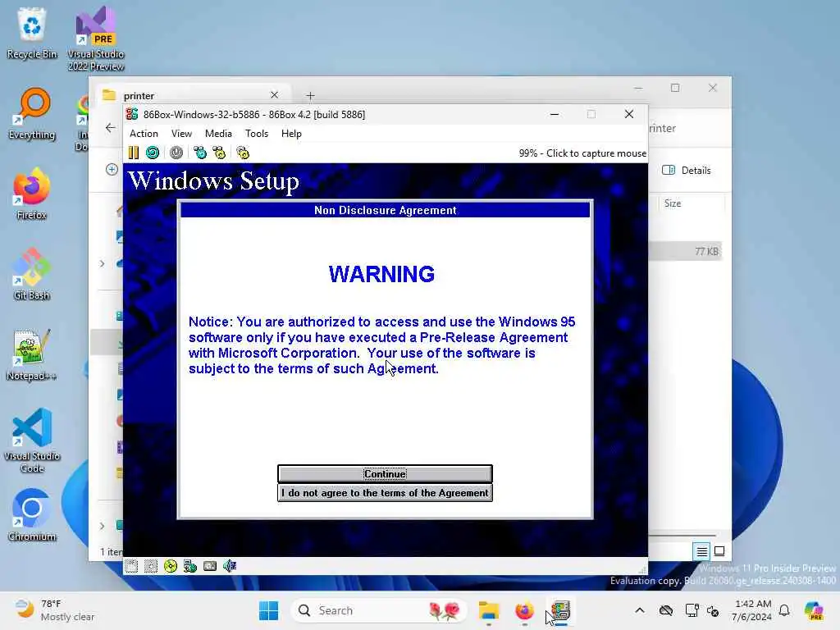Click the 99% capture mouse status text

(x=582, y=153)
